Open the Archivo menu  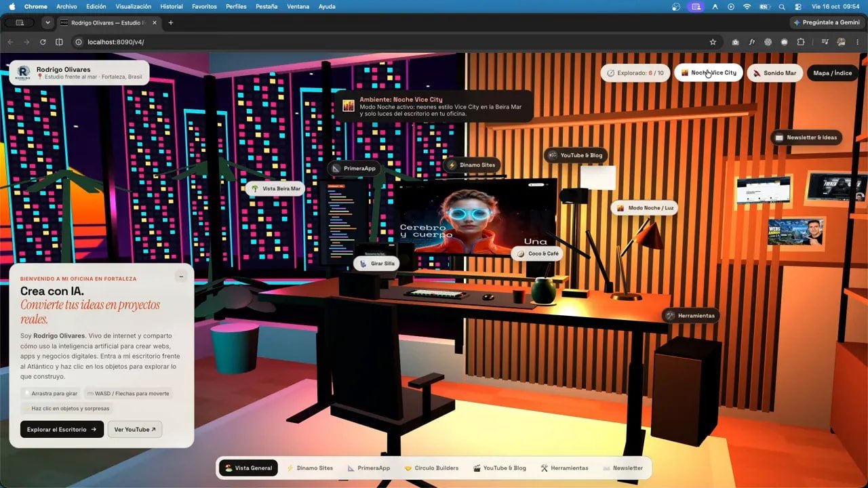(x=66, y=6)
